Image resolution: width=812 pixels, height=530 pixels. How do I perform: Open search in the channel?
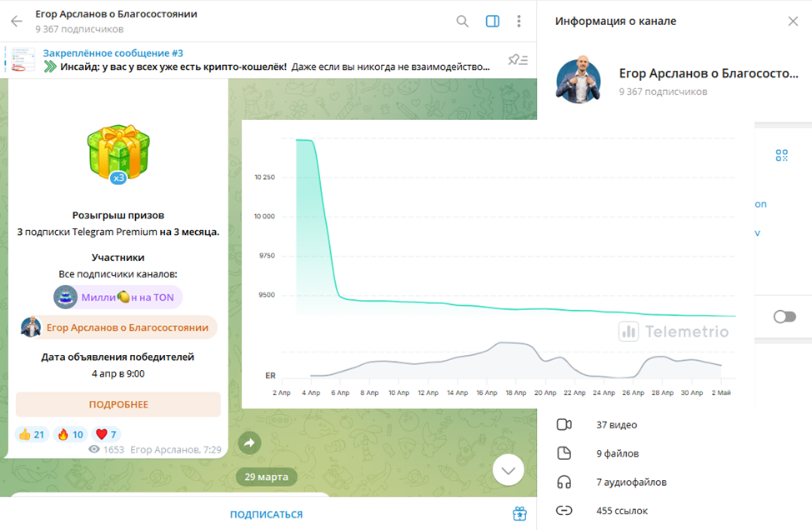pos(462,21)
